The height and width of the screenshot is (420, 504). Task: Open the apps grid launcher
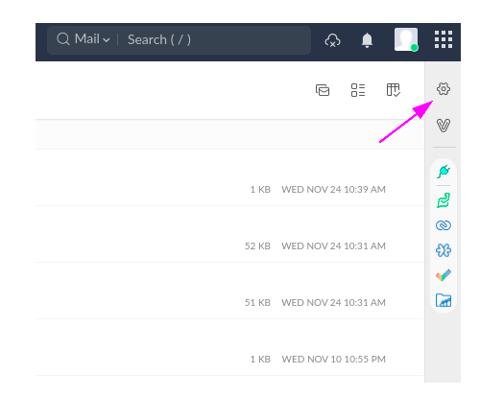(x=444, y=39)
